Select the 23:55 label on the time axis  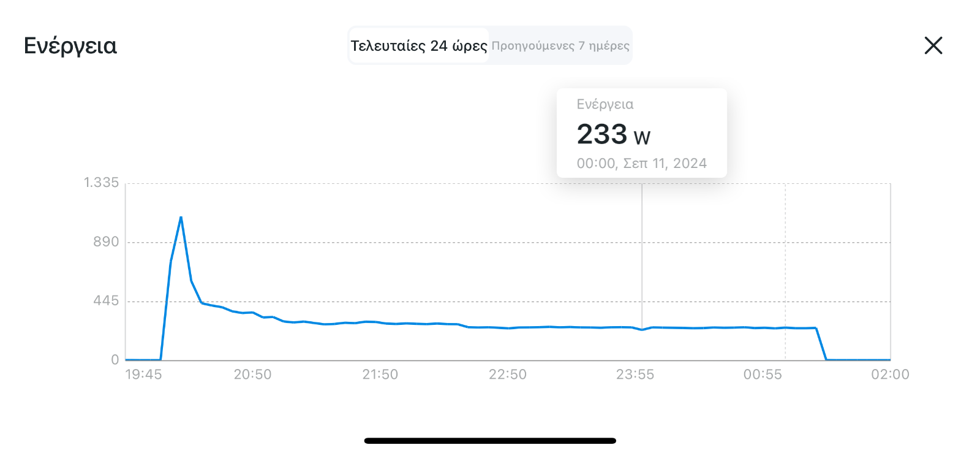635,375
